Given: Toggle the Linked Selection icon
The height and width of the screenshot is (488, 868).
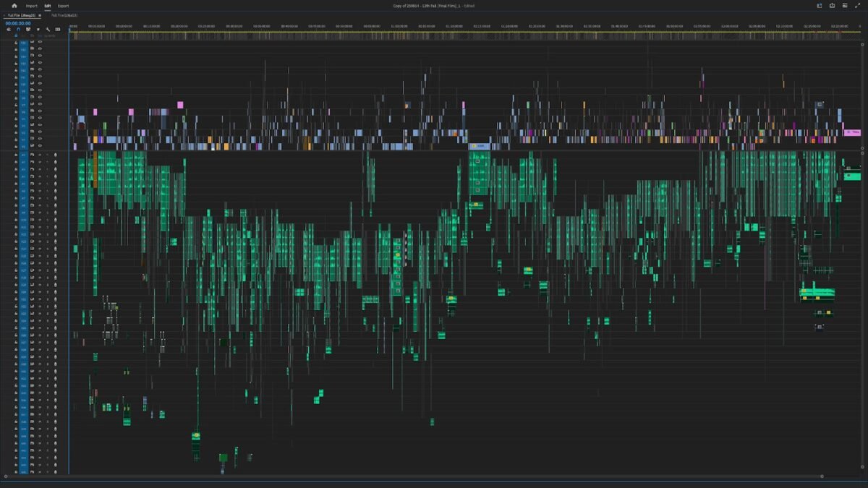Looking at the screenshot, I should click(28, 30).
